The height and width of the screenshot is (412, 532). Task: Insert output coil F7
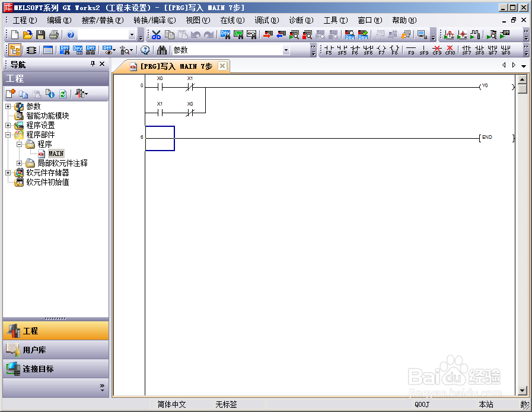381,50
